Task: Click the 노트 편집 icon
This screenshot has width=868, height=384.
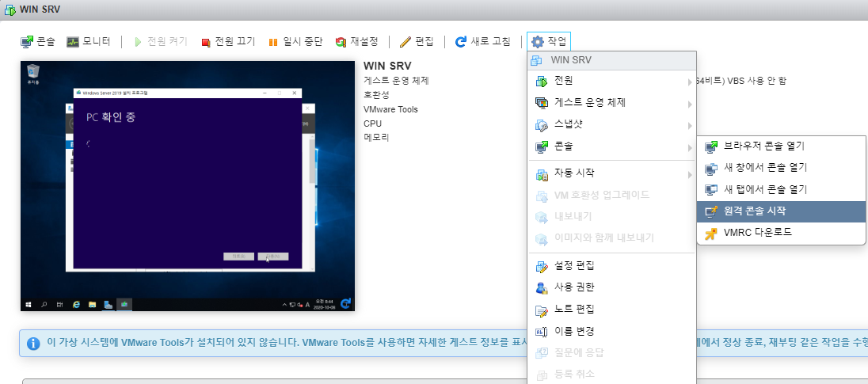Action: click(x=542, y=310)
